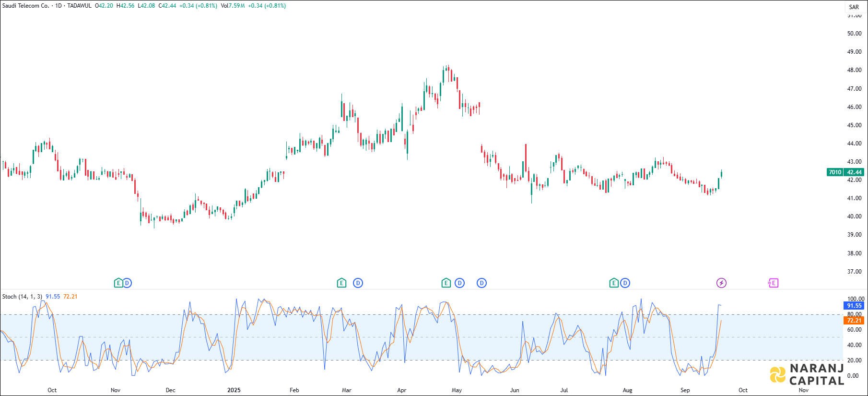
Task: Open the upcoming earnings marker in October
Action: [x=773, y=283]
